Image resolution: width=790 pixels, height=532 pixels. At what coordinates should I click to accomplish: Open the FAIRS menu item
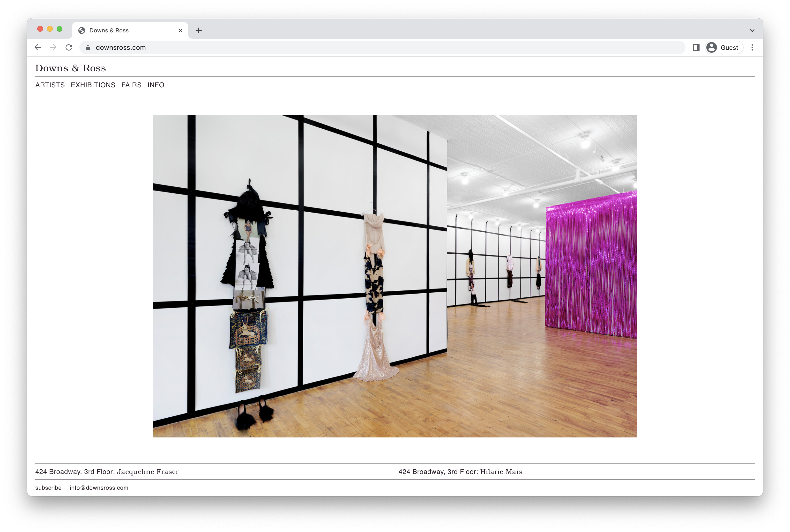tap(131, 85)
